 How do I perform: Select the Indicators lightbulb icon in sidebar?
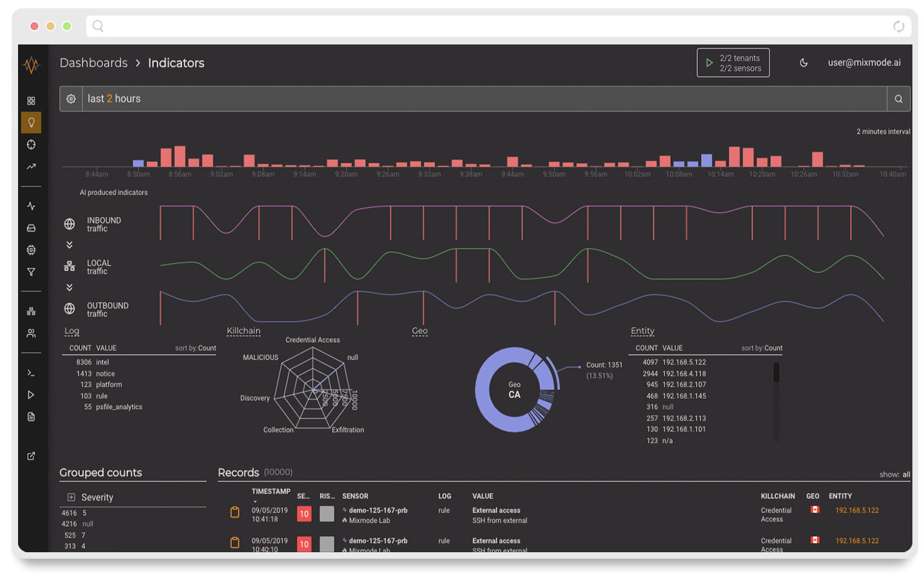[x=31, y=122]
